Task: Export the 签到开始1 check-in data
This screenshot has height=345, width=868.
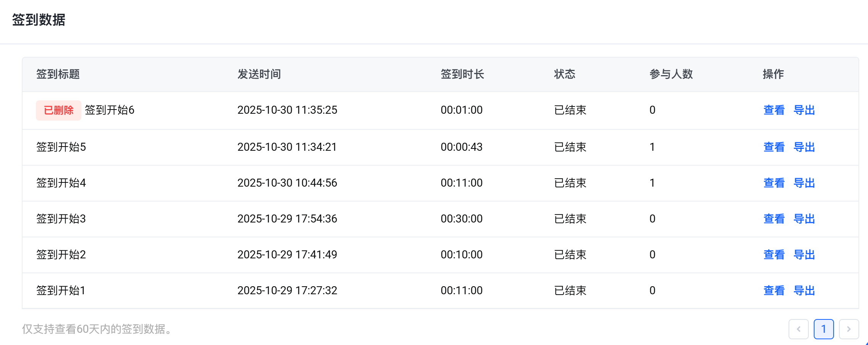Action: coord(804,290)
